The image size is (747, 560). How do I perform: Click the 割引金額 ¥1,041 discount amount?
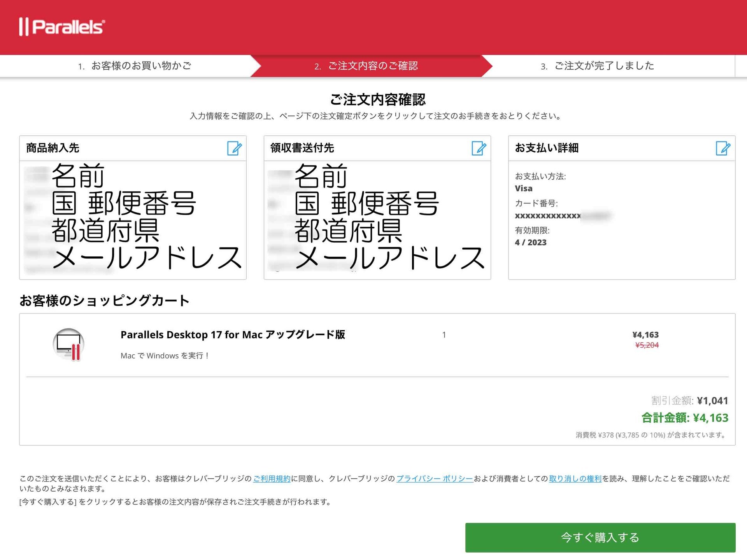[689, 401]
